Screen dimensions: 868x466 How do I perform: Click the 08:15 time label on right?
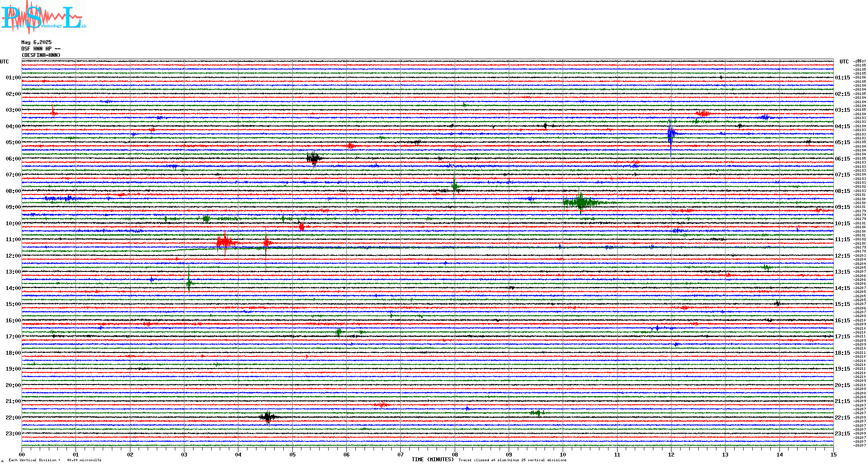click(843, 191)
